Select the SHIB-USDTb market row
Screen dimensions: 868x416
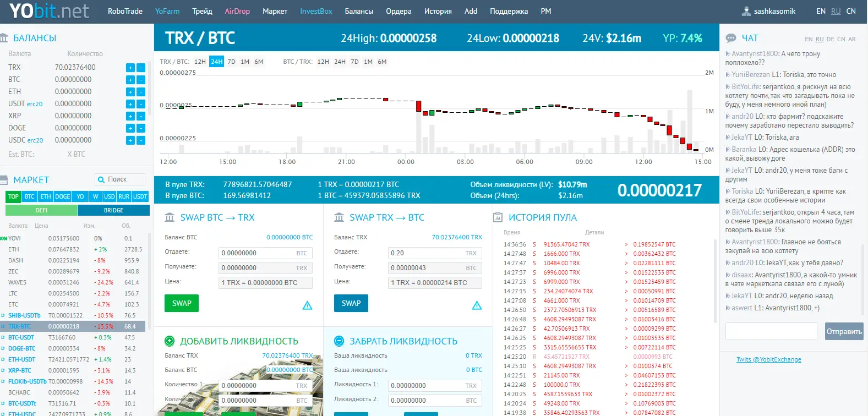(73, 315)
